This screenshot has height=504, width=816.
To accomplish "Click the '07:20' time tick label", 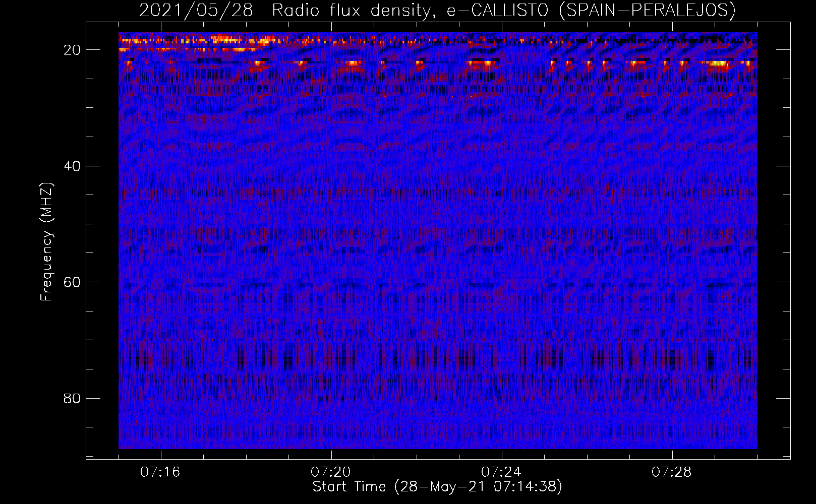I will [331, 472].
